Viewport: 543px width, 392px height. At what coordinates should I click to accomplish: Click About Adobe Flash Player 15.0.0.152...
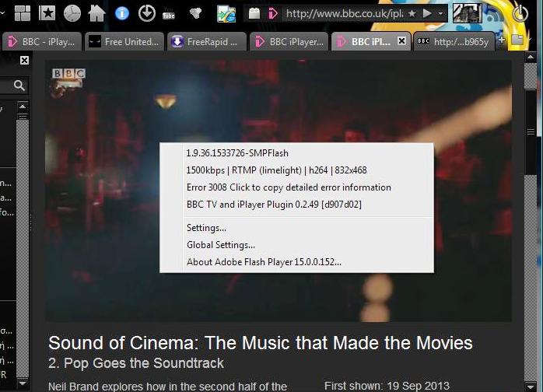(264, 262)
